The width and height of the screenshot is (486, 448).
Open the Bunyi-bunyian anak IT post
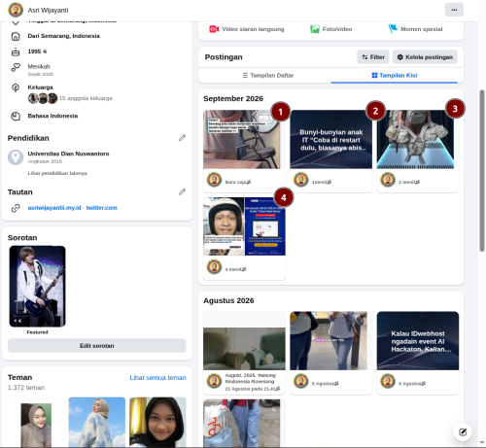pos(330,139)
